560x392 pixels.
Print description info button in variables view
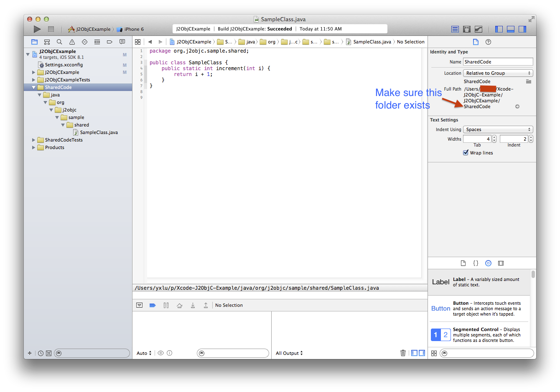(169, 353)
